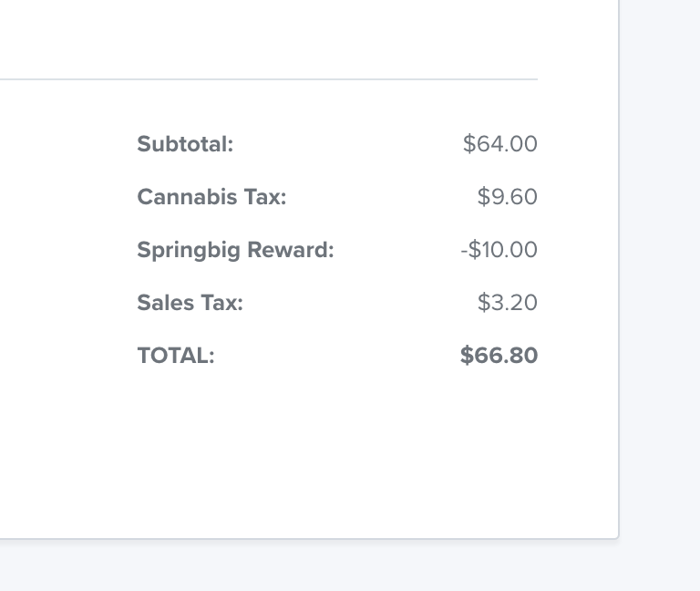Screen dimensions: 700x591
Task: Click blank space between Subtotal label and $64.00
Action: click(348, 144)
